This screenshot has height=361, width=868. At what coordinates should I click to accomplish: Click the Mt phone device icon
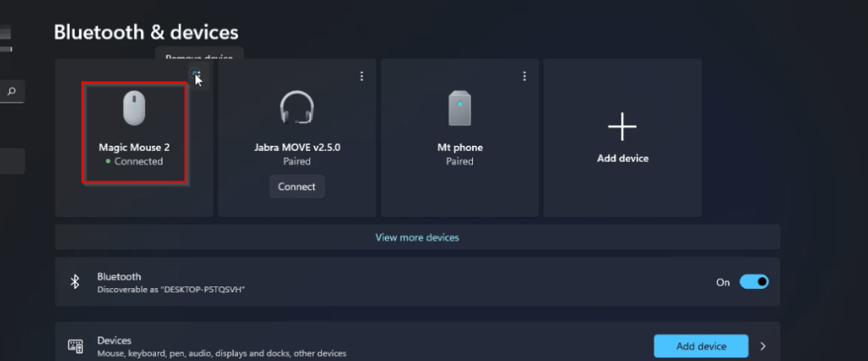tap(459, 108)
